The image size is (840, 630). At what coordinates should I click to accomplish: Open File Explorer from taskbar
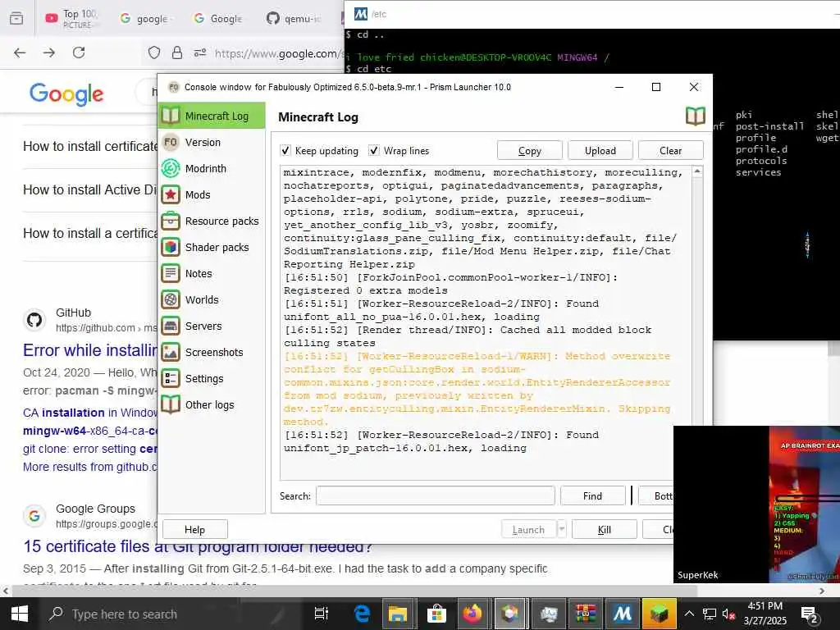point(398,614)
